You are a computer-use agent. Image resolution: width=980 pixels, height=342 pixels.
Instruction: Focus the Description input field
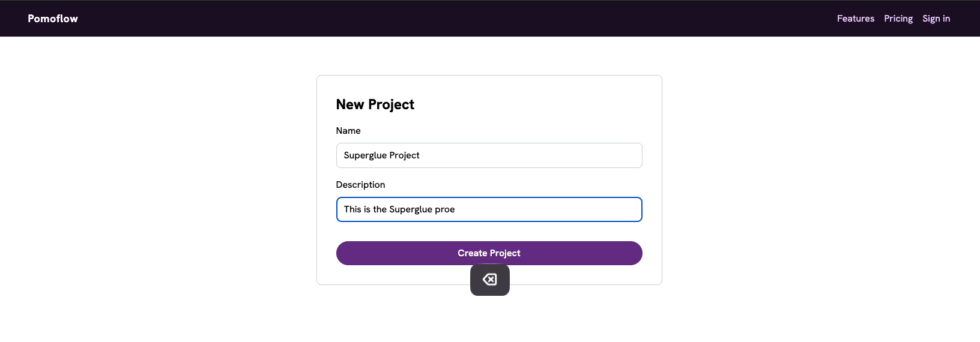click(x=489, y=209)
